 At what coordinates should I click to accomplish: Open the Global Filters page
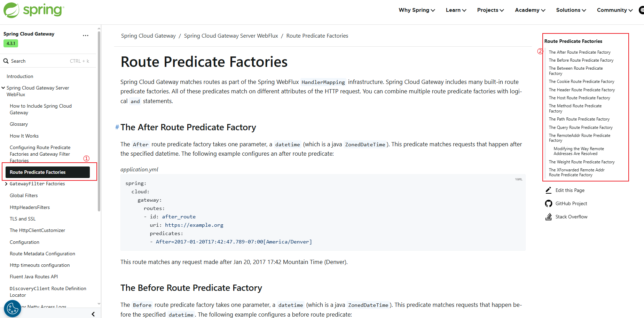point(24,195)
